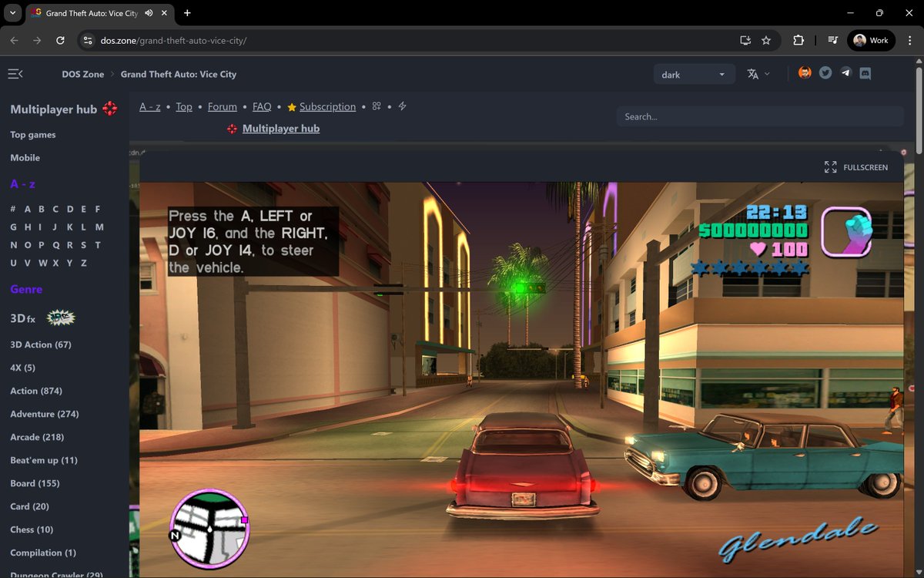Focus the Search... input field

[760, 116]
